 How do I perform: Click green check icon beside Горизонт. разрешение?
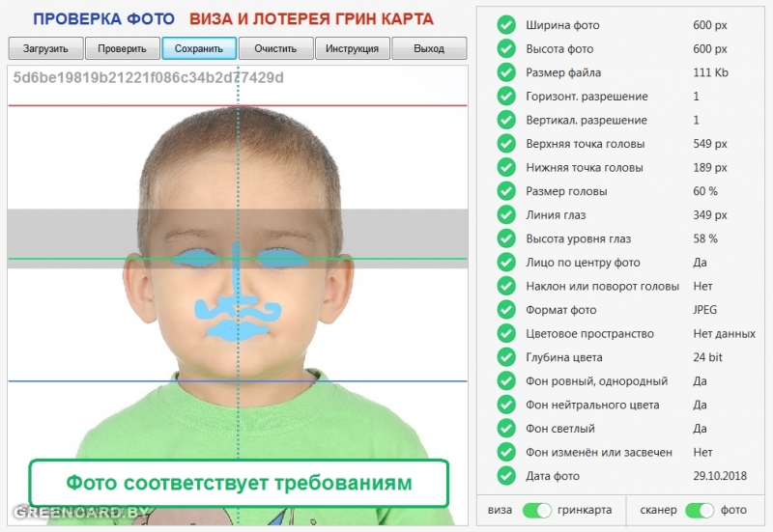point(506,96)
